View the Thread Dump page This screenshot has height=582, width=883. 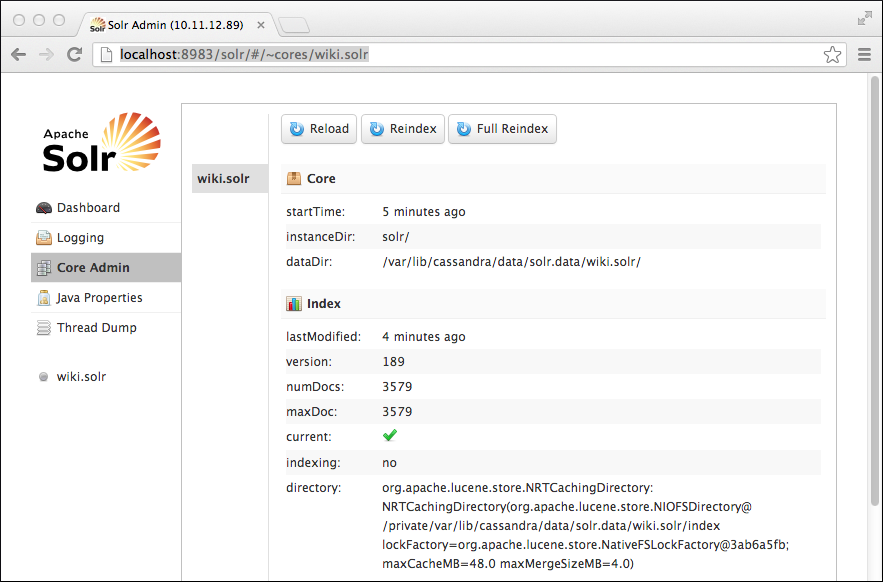[x=96, y=328]
